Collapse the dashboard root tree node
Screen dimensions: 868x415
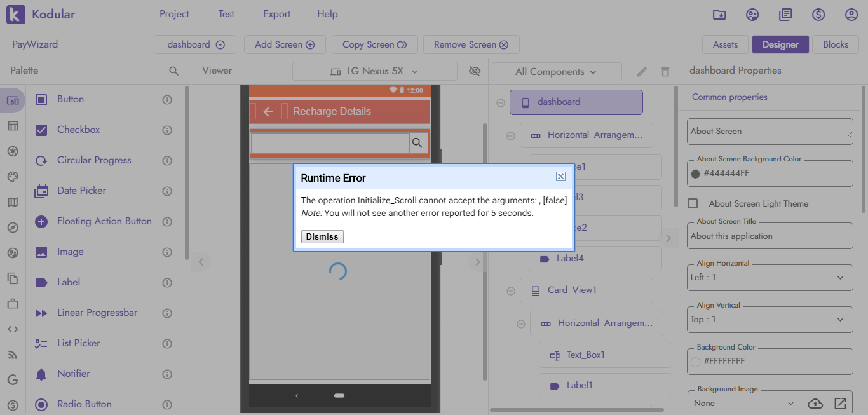pyautogui.click(x=501, y=102)
